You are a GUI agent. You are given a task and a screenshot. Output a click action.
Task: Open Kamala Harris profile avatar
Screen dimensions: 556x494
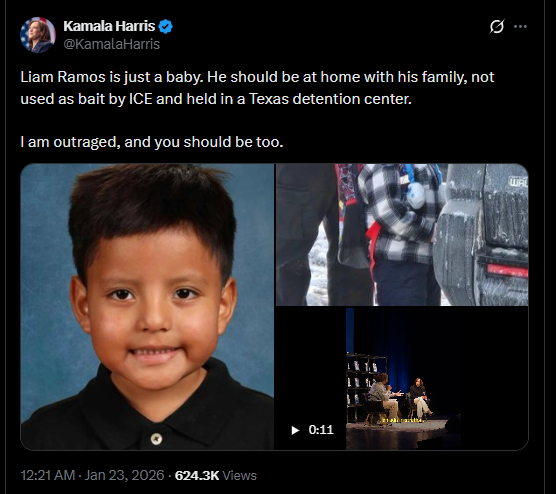[x=38, y=35]
